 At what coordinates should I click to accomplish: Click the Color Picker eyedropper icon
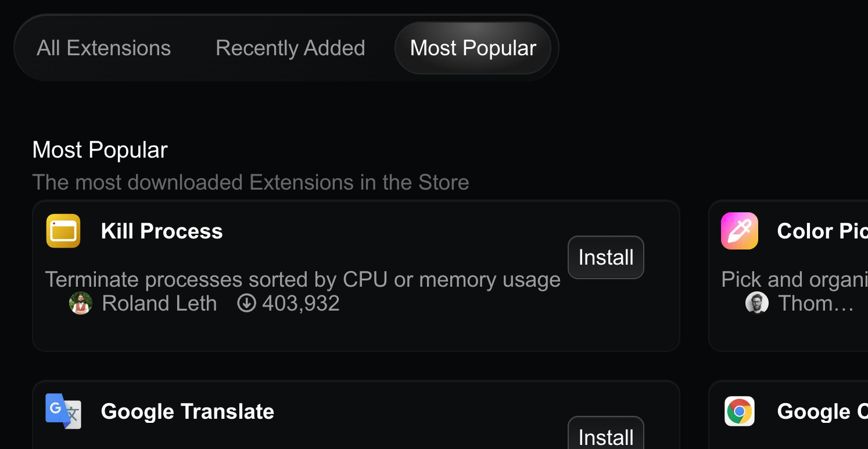coord(739,231)
